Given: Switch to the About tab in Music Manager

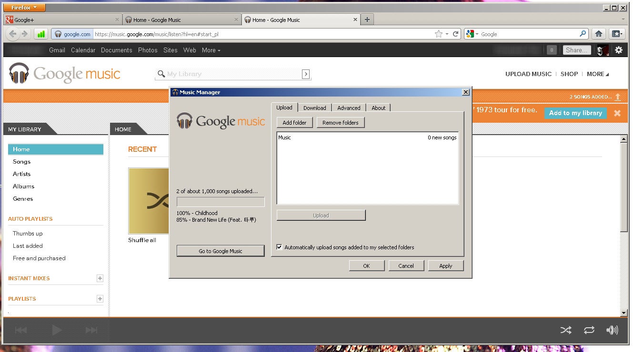Looking at the screenshot, I should pyautogui.click(x=379, y=108).
